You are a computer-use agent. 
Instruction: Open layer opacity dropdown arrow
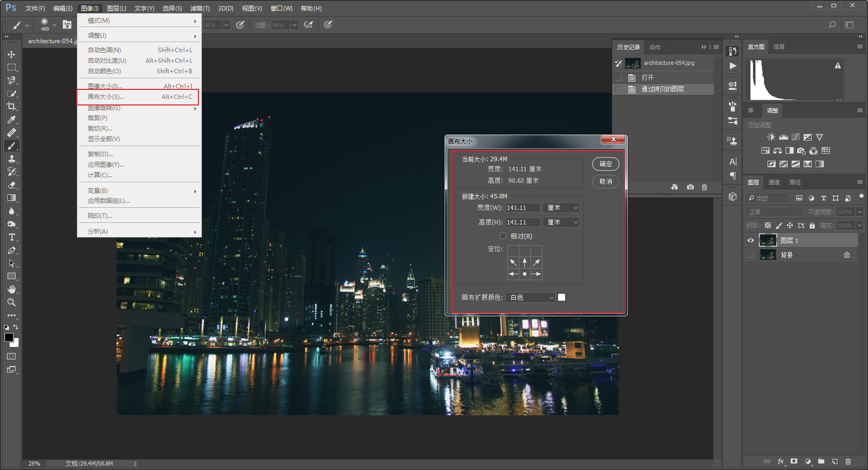point(859,212)
